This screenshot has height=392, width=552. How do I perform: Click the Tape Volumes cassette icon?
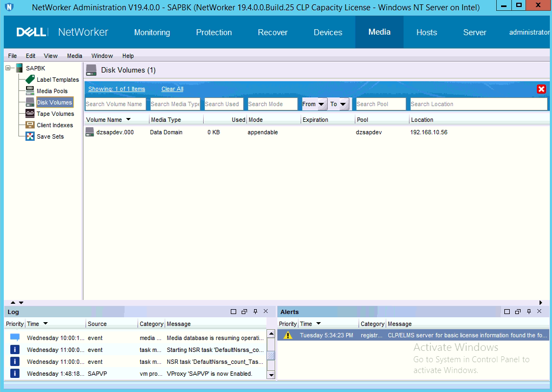(x=30, y=114)
